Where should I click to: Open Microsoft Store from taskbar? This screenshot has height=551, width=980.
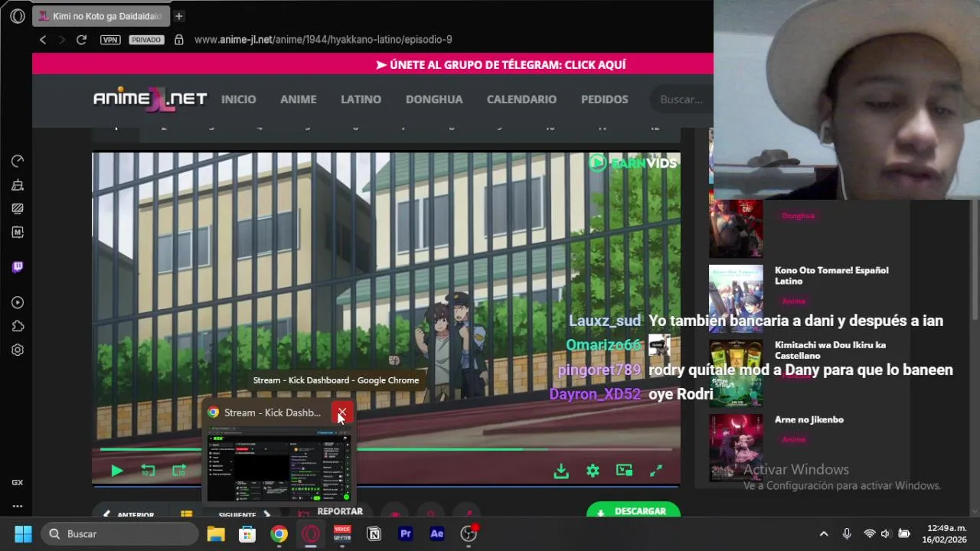247,533
